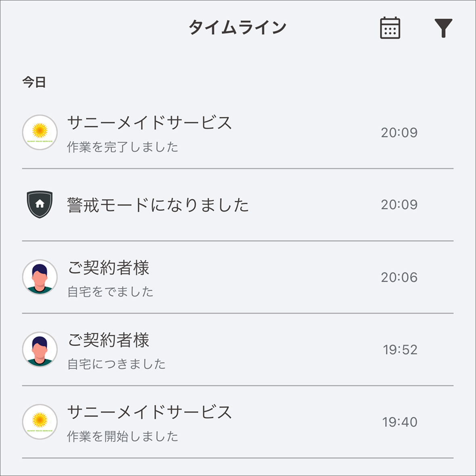Click the house symbol inside the shield icon
Image resolution: width=476 pixels, height=476 pixels.
[x=40, y=204]
